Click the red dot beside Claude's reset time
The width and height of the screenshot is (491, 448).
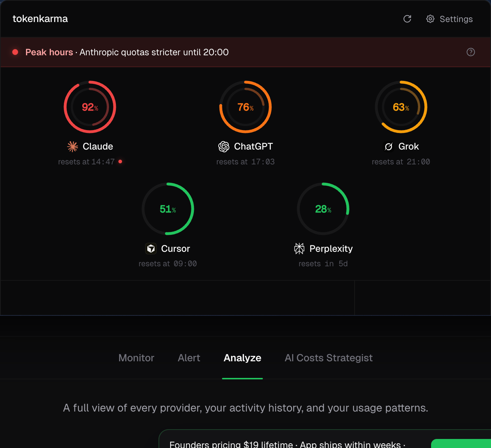pyautogui.click(x=120, y=161)
